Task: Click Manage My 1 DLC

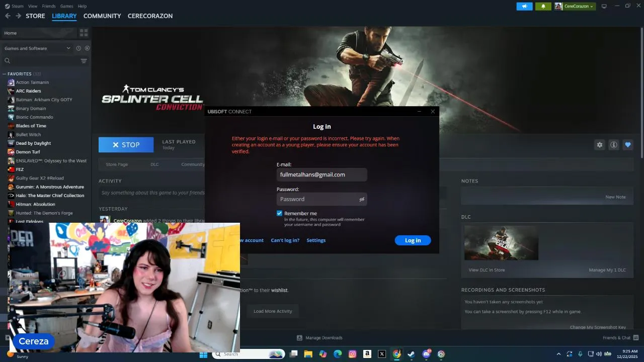Action: click(607, 270)
